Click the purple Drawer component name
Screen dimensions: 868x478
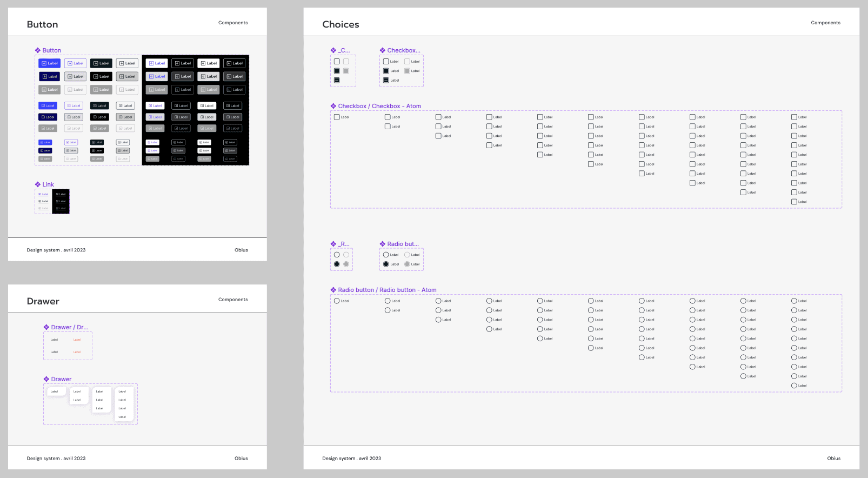pyautogui.click(x=61, y=379)
